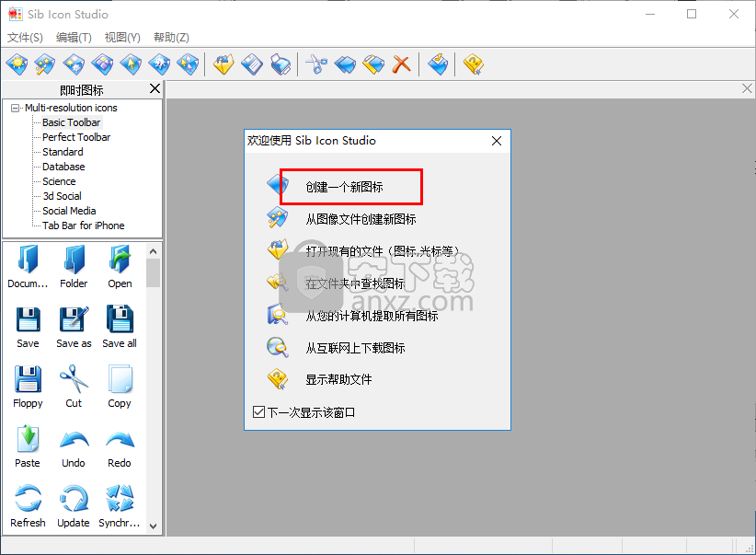This screenshot has height=555, width=756.
Task: Open the 帮助(Z) menu
Action: (x=171, y=38)
